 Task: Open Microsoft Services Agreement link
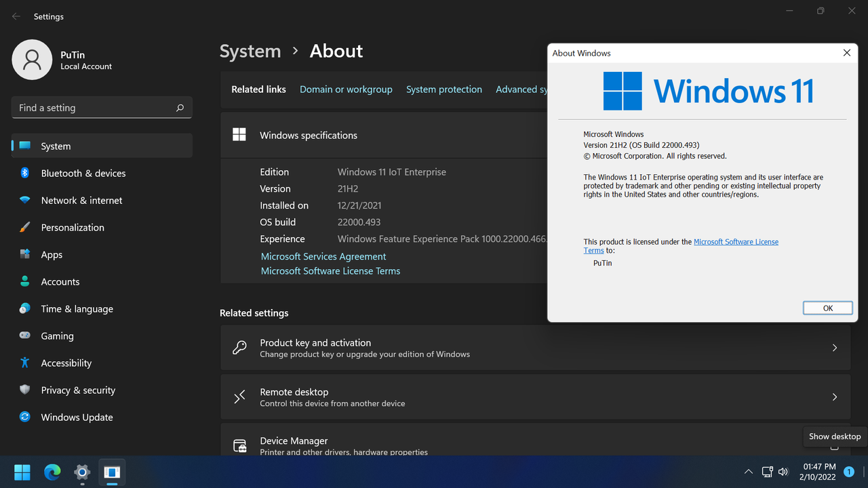tap(323, 256)
